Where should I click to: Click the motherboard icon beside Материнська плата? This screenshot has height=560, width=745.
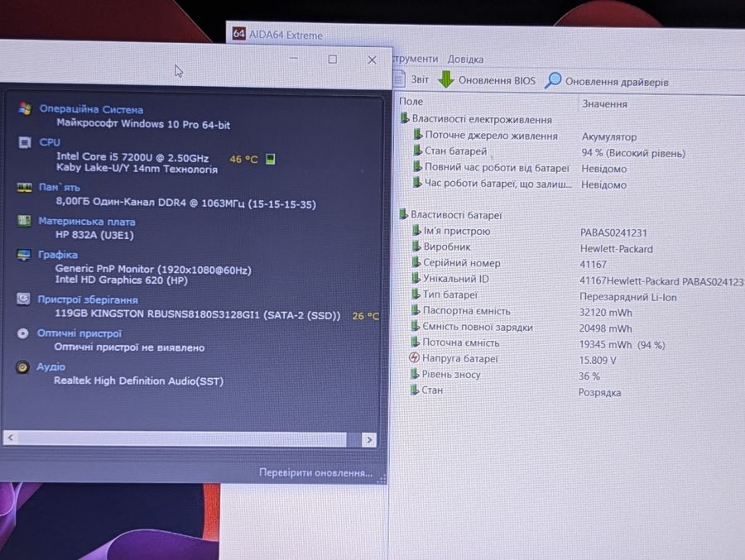tap(24, 221)
